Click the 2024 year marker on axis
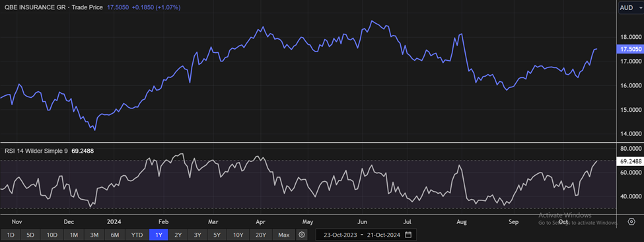644x242 pixels. (x=114, y=222)
